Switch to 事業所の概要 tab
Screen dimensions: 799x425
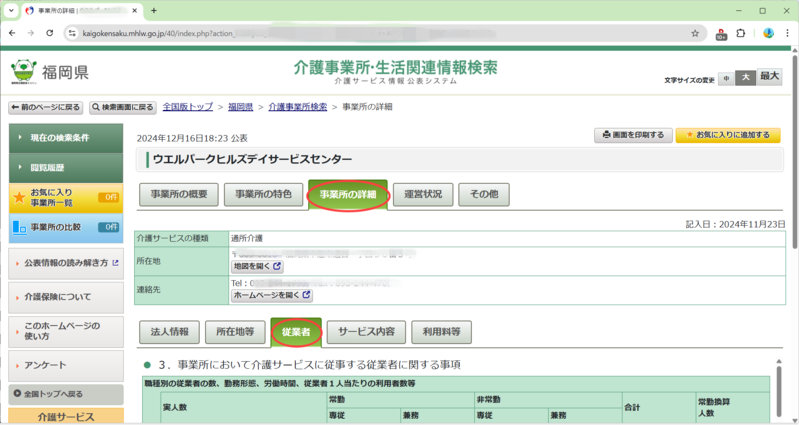178,194
